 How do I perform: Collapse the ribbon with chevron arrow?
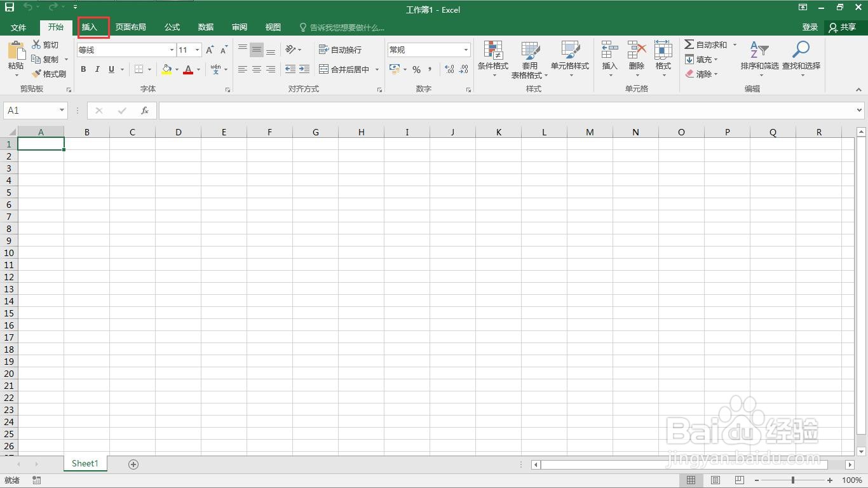(859, 90)
